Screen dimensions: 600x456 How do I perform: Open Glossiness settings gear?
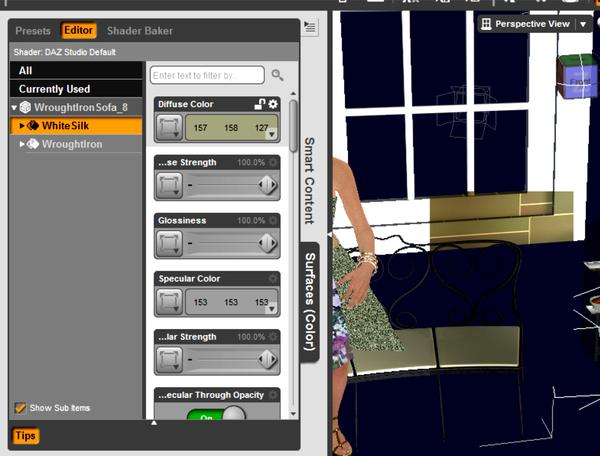click(x=273, y=220)
